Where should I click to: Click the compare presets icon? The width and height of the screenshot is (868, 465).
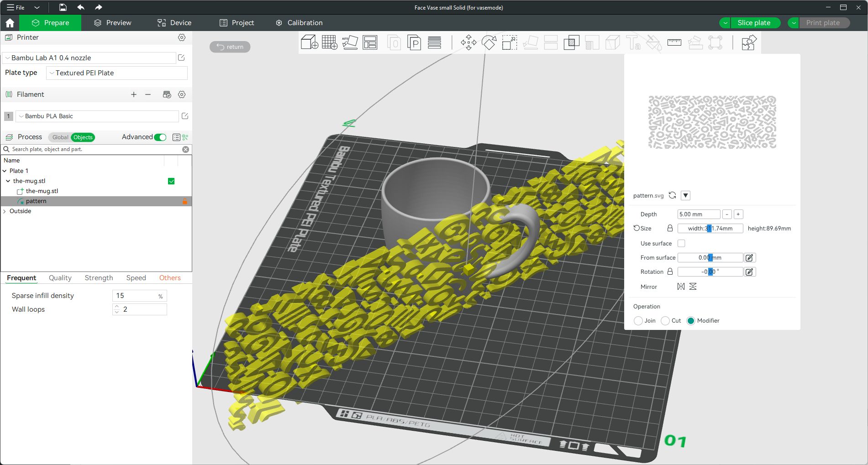pos(185,137)
